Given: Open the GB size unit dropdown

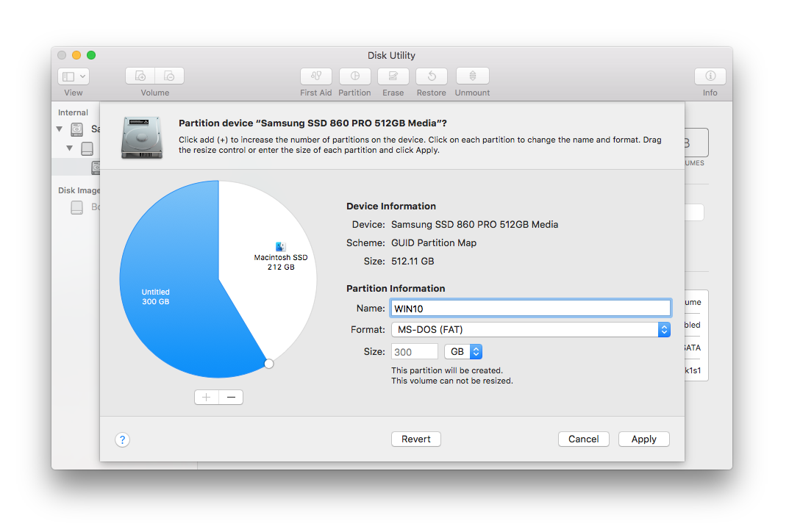Looking at the screenshot, I should pyautogui.click(x=463, y=351).
